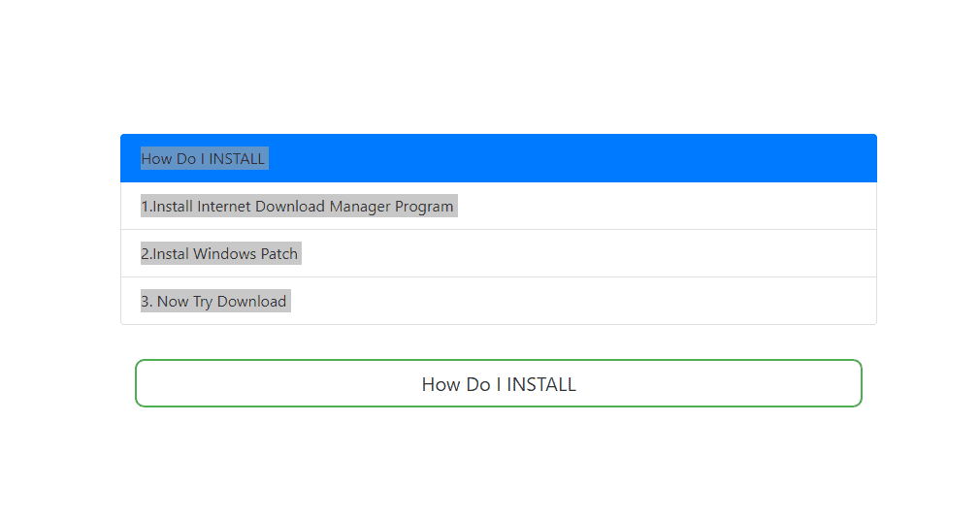This screenshot has width=980, height=520.
Task: Click the word How inside the green-outlined button
Action: [441, 384]
